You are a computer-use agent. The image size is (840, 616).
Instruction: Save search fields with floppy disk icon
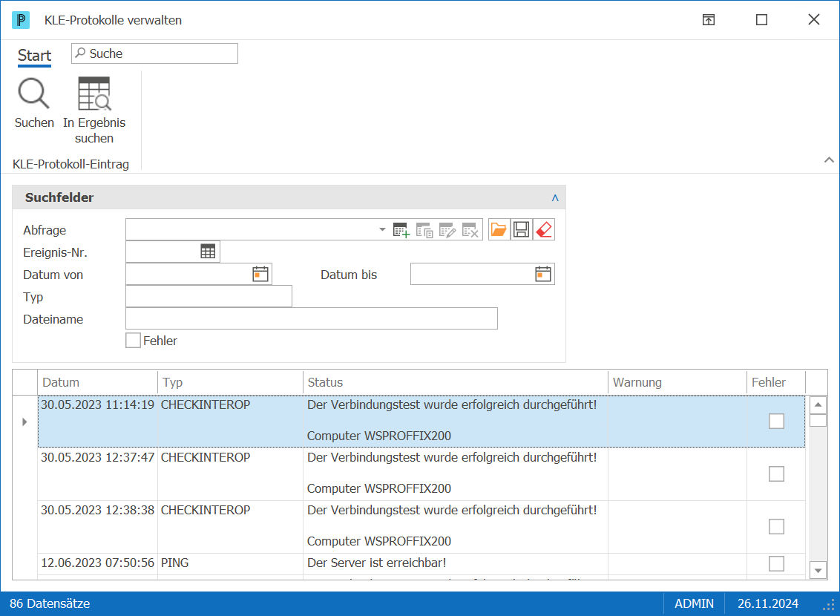pos(521,230)
